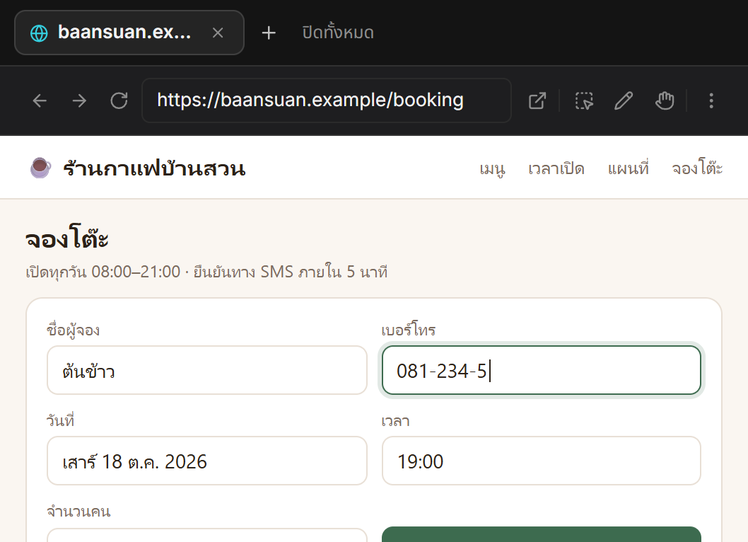The image size is (748, 542).
Task: Open the เมนู nav link
Action: point(492,168)
